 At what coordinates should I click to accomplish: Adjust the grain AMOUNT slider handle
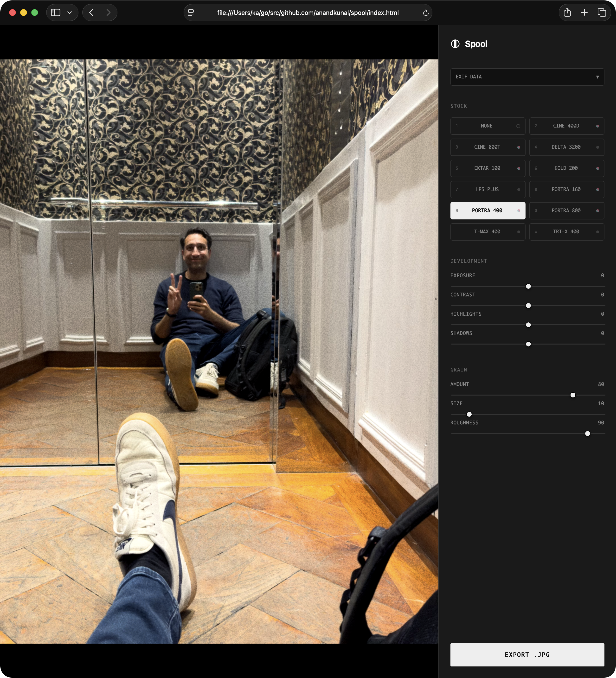tap(572, 396)
